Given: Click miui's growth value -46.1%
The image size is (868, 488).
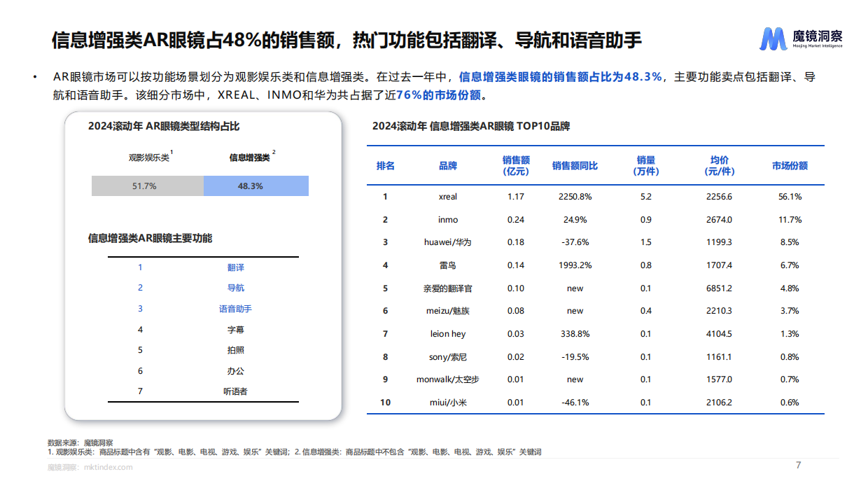Looking at the screenshot, I should [x=575, y=403].
